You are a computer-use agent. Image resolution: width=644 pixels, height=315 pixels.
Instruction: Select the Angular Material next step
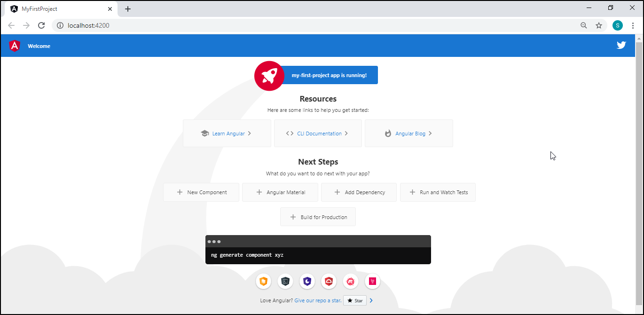[x=280, y=192]
